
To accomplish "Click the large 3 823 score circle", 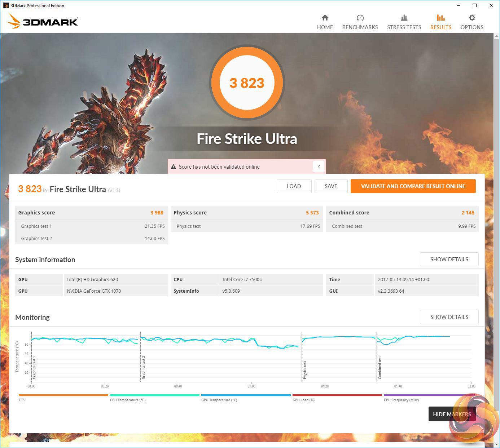I will [x=247, y=83].
